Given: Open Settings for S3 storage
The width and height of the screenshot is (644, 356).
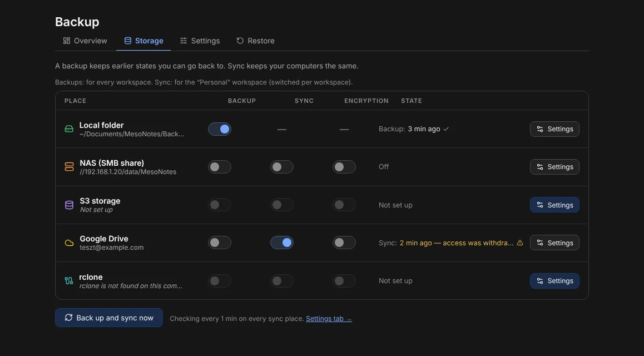Looking at the screenshot, I should (x=554, y=205).
